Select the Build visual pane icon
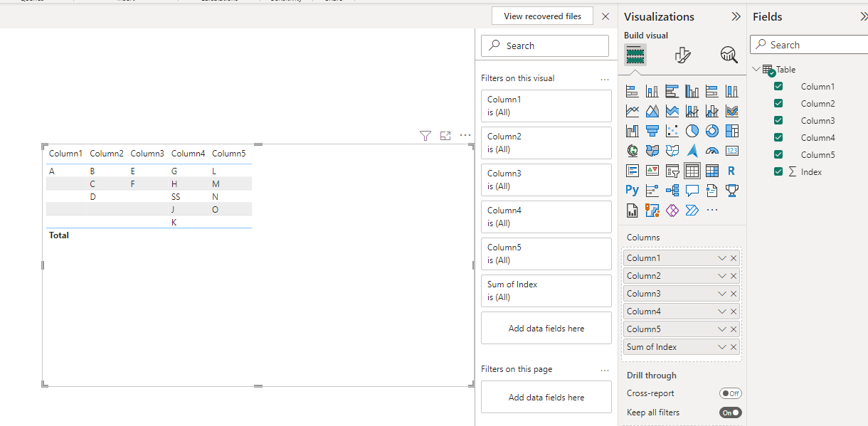The width and height of the screenshot is (868, 426). point(635,55)
